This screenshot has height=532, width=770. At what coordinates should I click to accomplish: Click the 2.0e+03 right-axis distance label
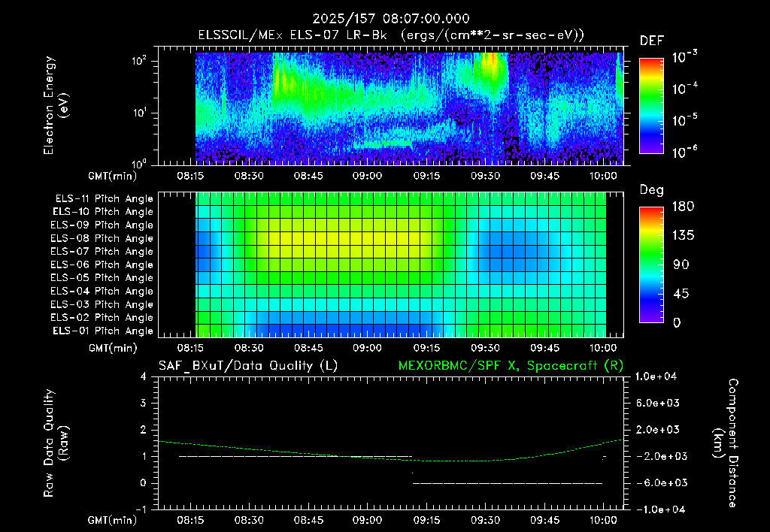[658, 429]
